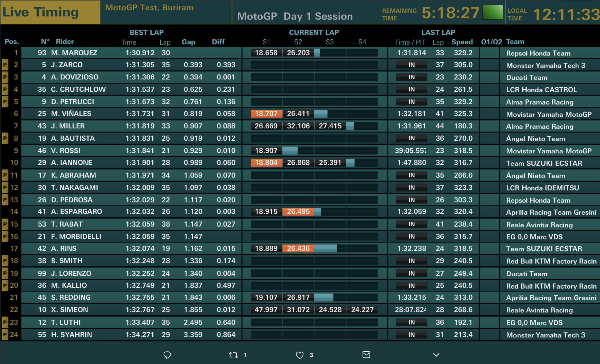Click the envelope message icon
Viewport: 600px width, 364px height.
[366, 355]
